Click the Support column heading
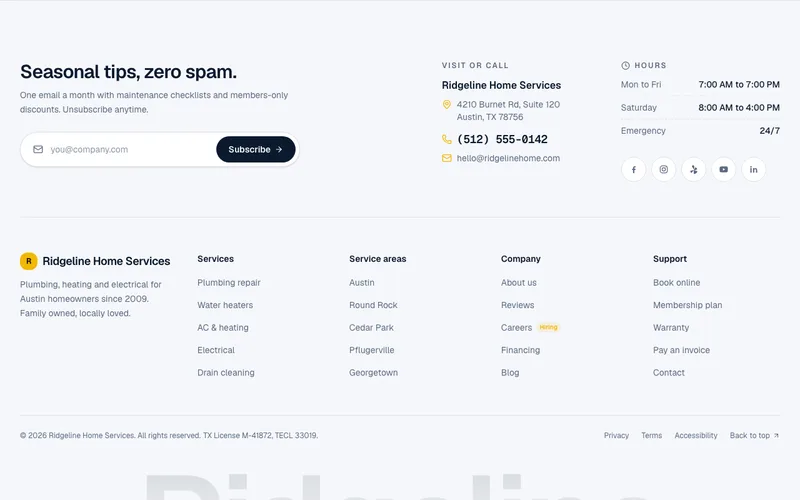Screen dimensions: 800x500 tap(670, 259)
